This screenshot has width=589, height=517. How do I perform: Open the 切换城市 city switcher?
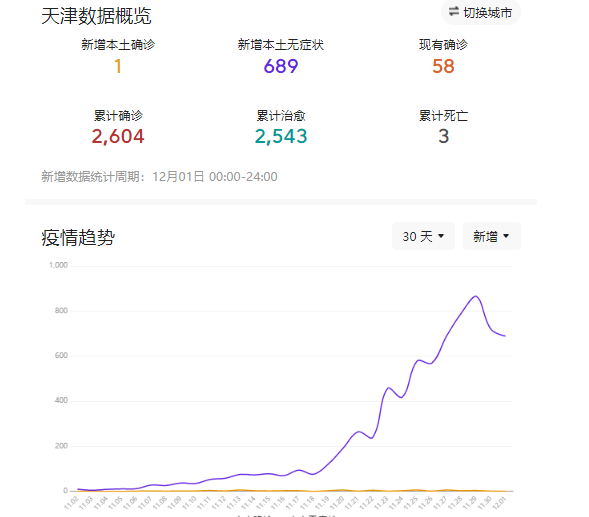(481, 13)
